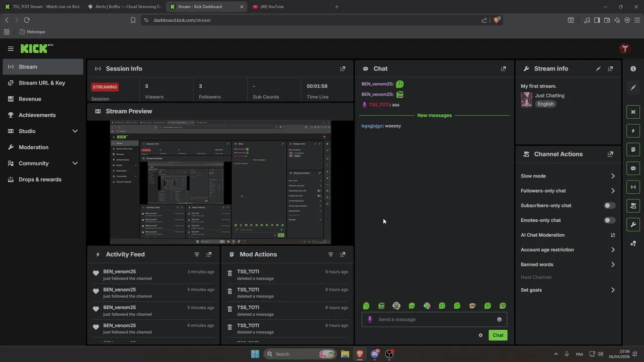
Task: Open the Historique bookmark
Action: coord(32,32)
